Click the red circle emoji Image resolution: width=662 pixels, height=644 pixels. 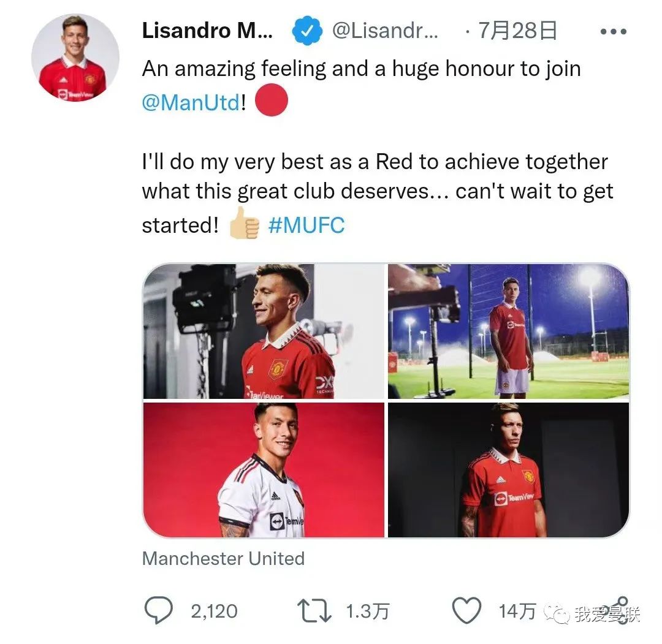click(272, 100)
